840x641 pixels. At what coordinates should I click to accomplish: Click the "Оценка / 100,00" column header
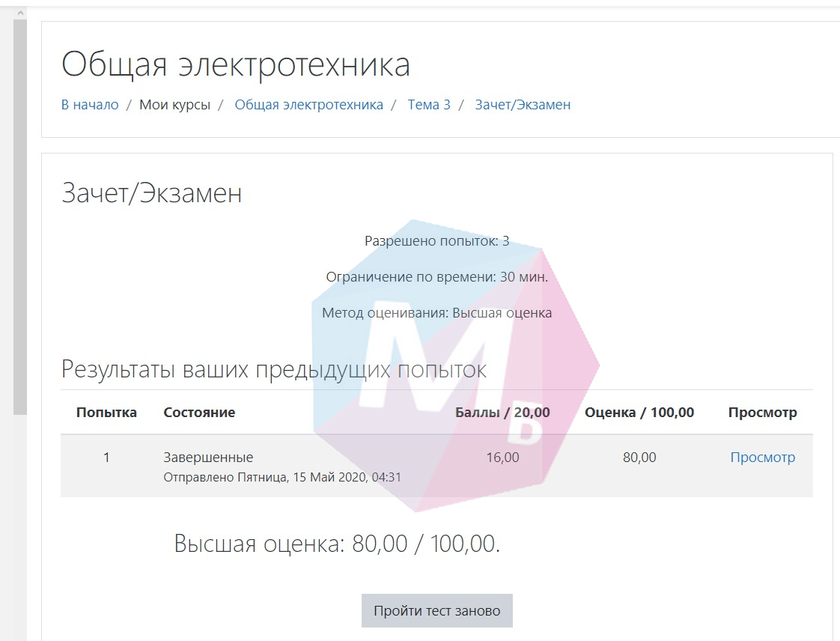(x=639, y=413)
